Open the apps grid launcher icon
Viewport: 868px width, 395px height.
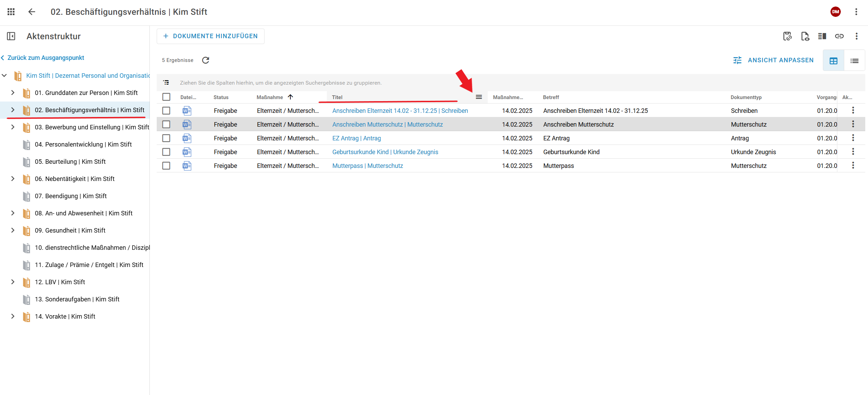[11, 12]
